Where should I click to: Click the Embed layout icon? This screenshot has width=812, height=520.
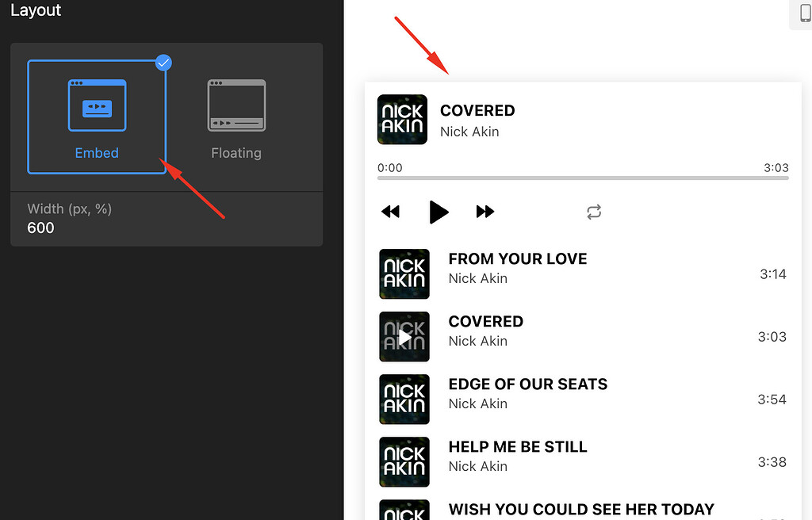97,104
